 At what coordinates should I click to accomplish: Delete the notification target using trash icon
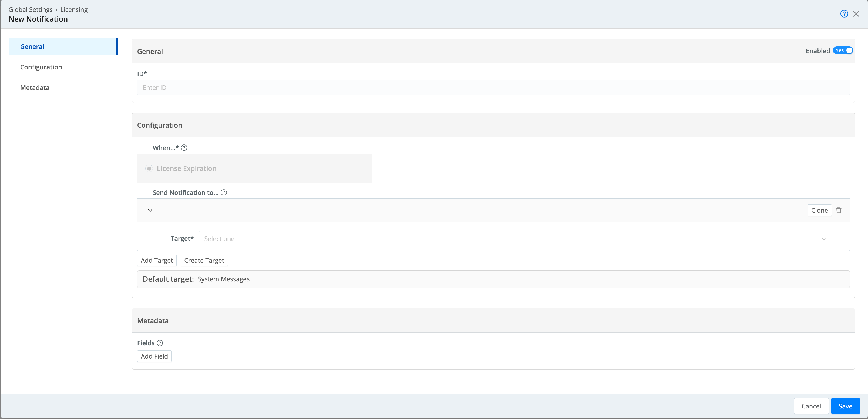[839, 210]
